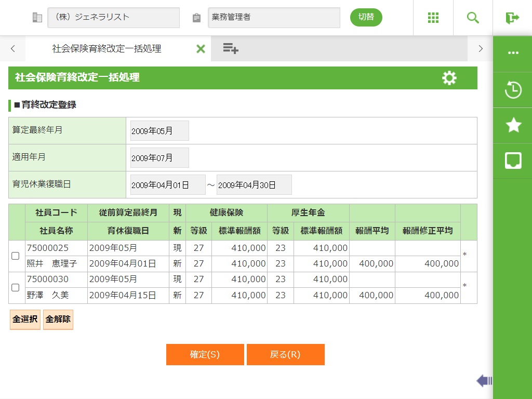Close the 社会保険育終改定一括処理 tab
532x399 pixels.
201,49
